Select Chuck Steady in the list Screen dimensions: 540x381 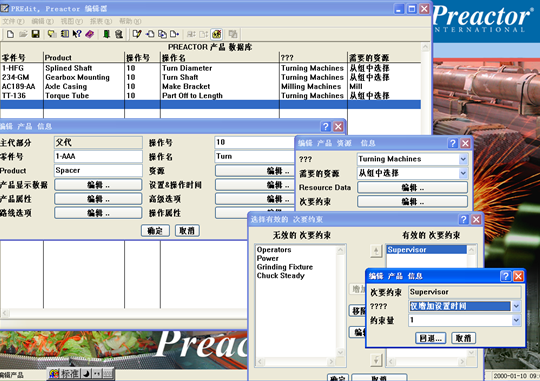[280, 275]
